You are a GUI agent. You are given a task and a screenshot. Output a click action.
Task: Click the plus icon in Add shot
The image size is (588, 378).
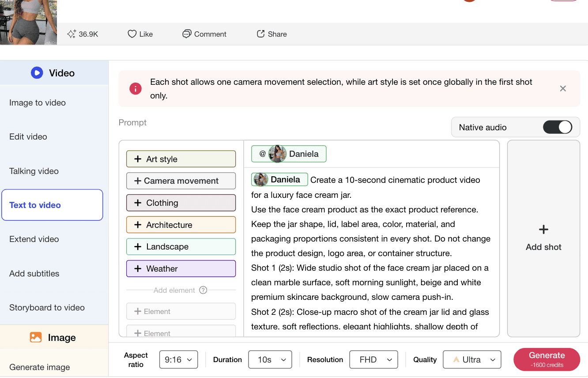click(x=543, y=230)
